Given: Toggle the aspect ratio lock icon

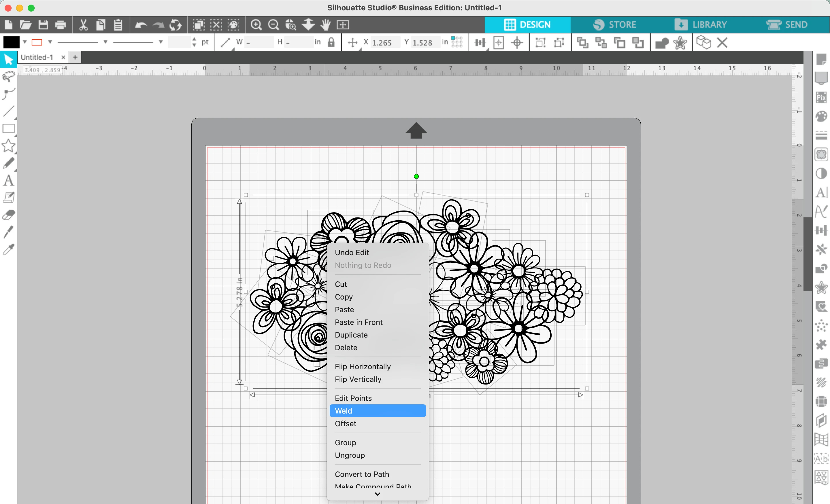Looking at the screenshot, I should point(331,42).
